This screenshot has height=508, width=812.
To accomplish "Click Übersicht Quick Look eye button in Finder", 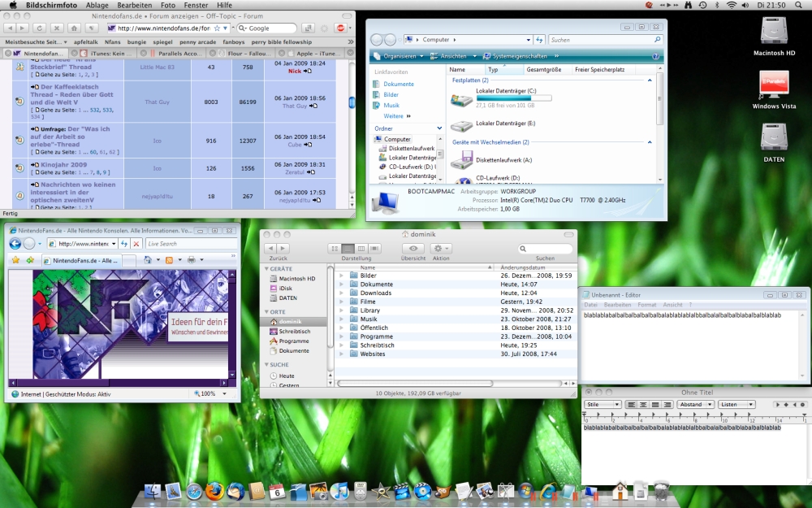I will click(x=413, y=248).
